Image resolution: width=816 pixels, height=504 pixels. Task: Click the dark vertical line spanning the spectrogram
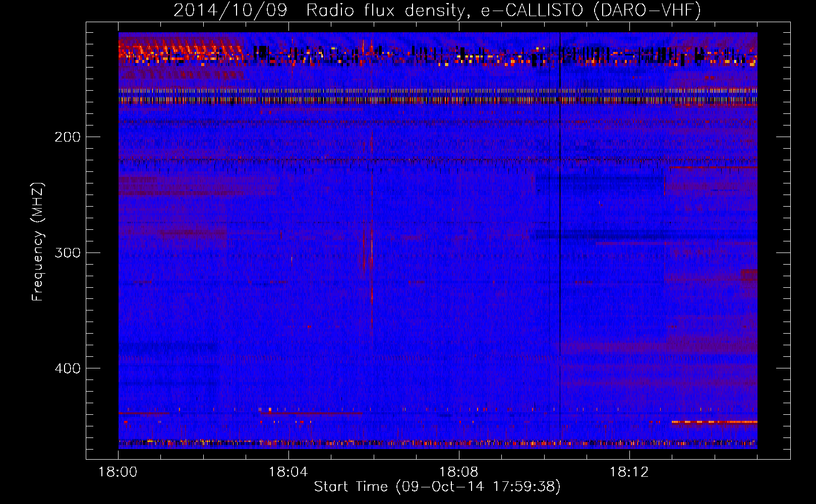[560, 240]
